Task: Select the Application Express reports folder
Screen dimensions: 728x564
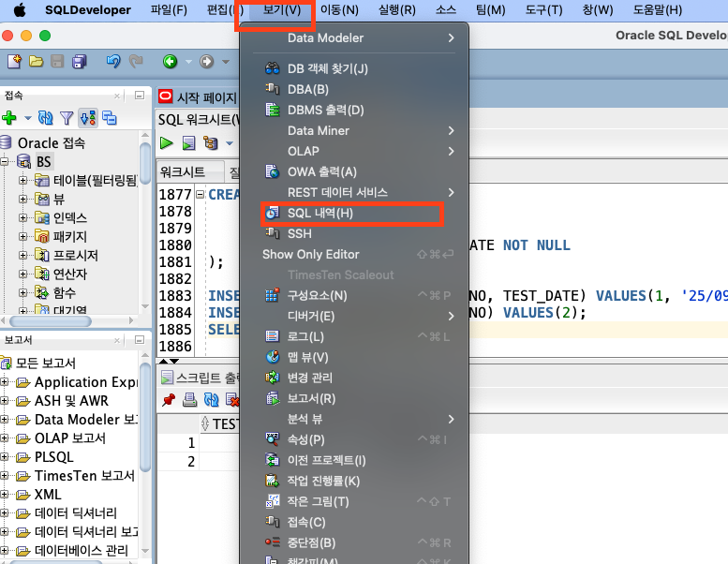Action: tap(86, 382)
